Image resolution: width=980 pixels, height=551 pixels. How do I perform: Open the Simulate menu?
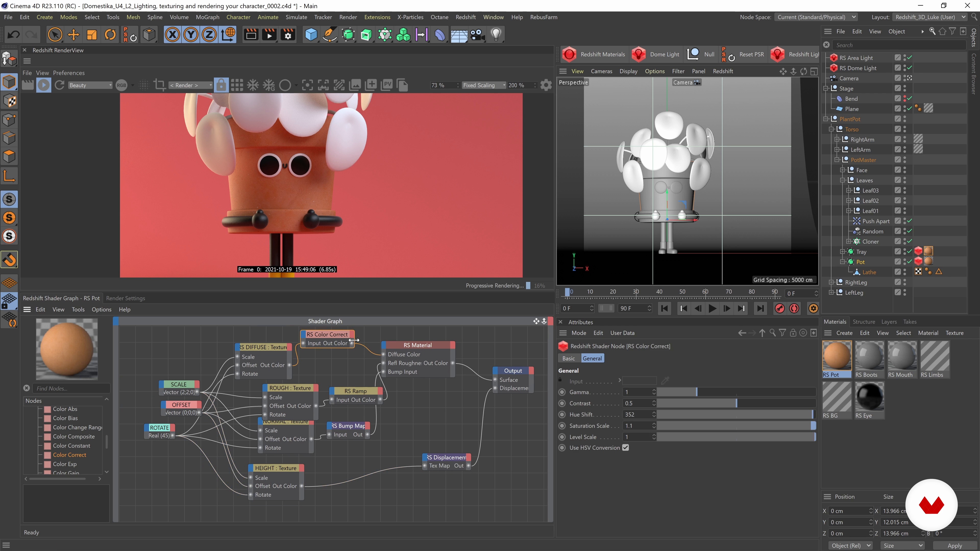[296, 17]
